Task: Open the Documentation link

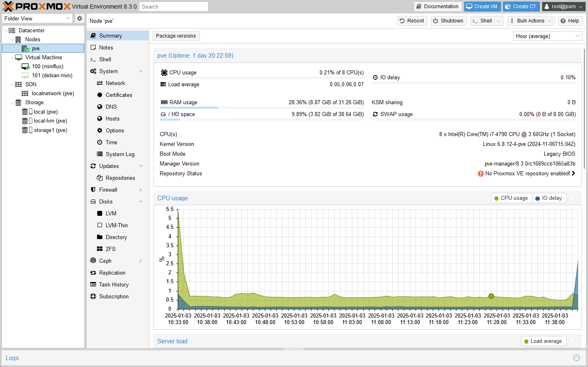Action: [x=438, y=7]
